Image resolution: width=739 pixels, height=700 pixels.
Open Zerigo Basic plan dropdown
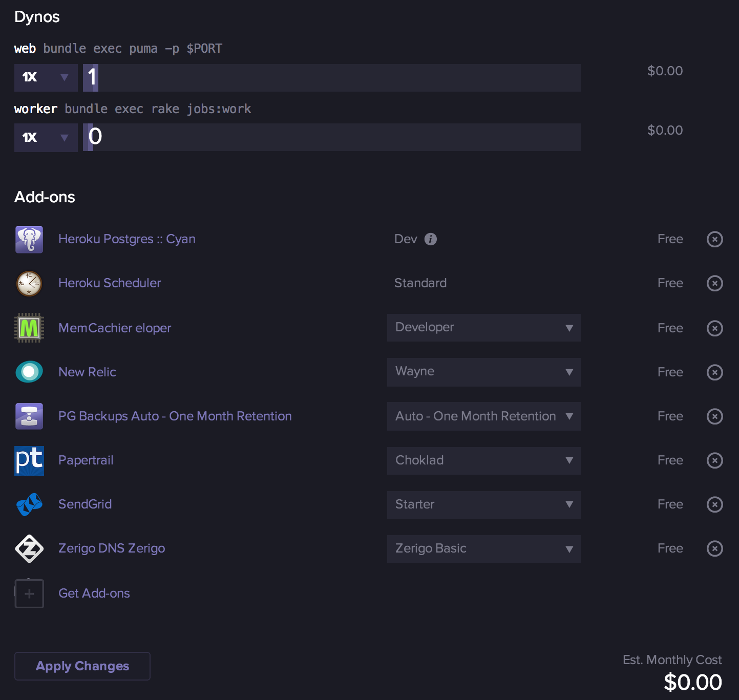484,548
